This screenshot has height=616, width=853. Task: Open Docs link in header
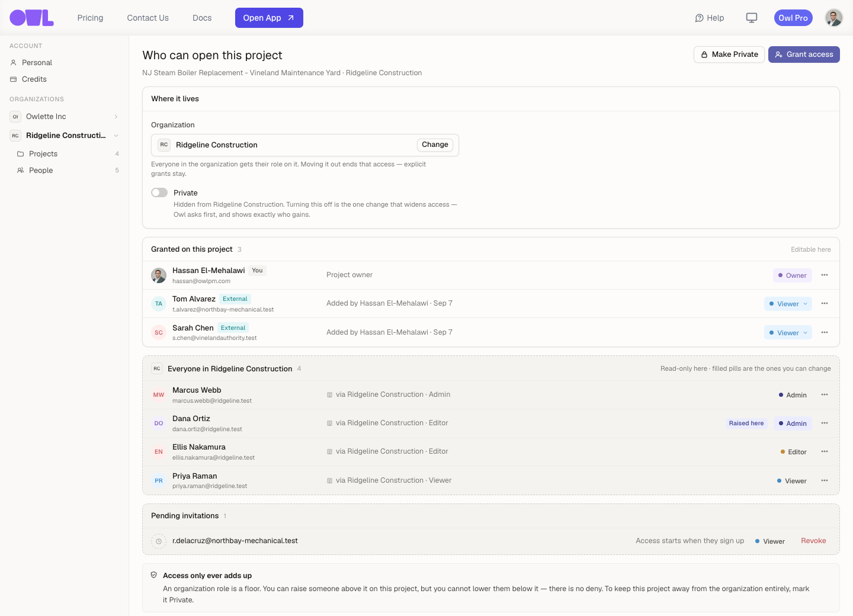pyautogui.click(x=202, y=18)
